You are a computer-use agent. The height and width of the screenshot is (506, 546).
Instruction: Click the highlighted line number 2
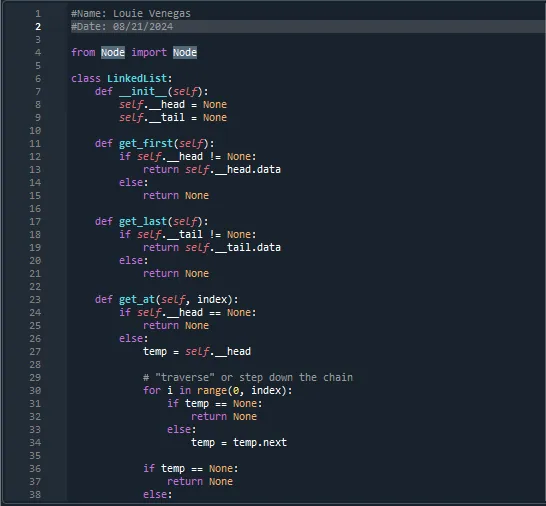(x=38, y=27)
